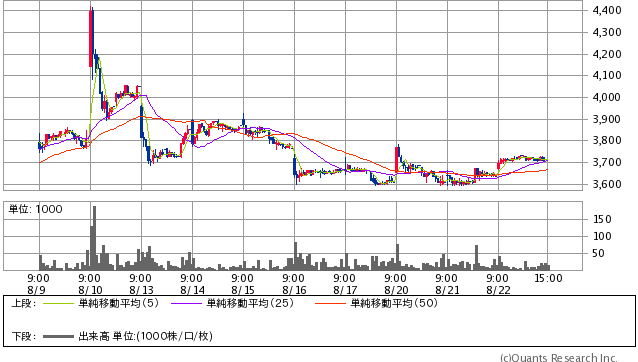Click the 4,400 price axis label
The width and height of the screenshot is (638, 362).
coord(607,11)
